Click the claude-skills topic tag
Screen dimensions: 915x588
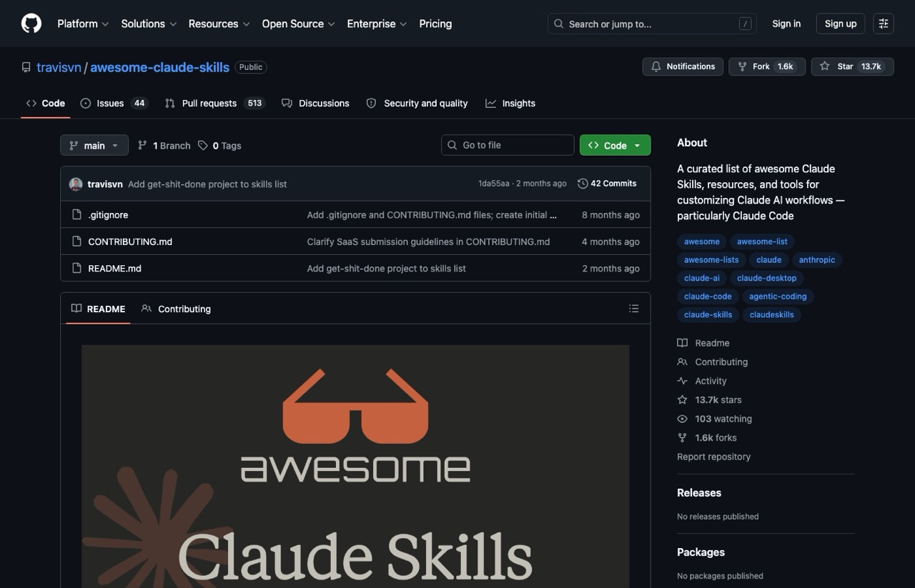pos(708,314)
